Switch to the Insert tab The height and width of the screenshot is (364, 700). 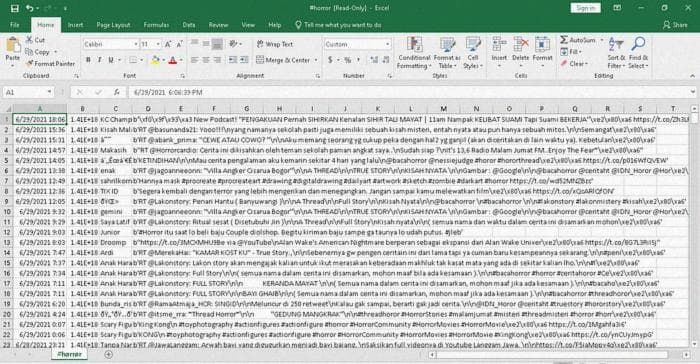pos(75,25)
